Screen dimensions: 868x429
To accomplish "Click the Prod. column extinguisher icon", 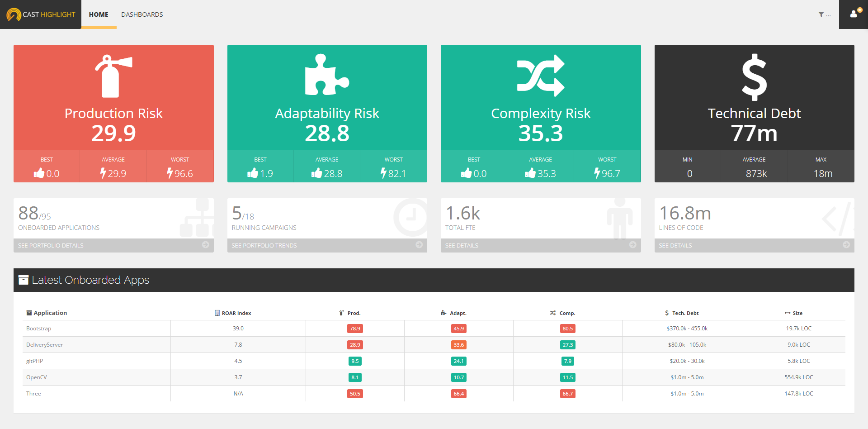I will [x=342, y=313].
